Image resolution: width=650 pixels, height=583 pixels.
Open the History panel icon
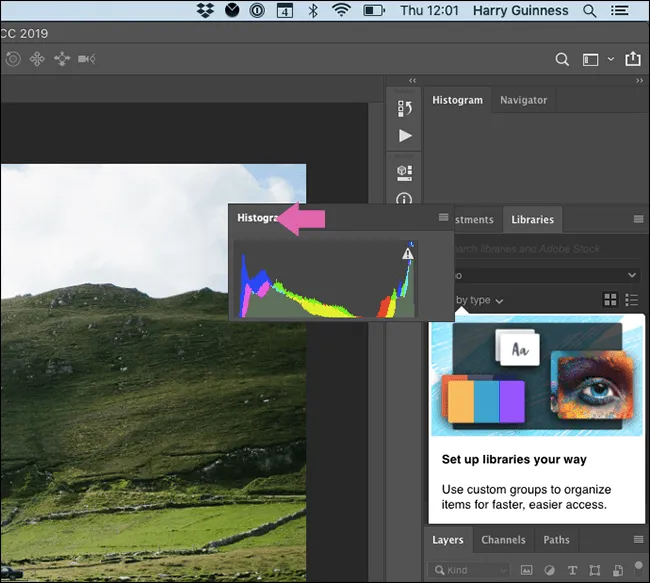(405, 108)
